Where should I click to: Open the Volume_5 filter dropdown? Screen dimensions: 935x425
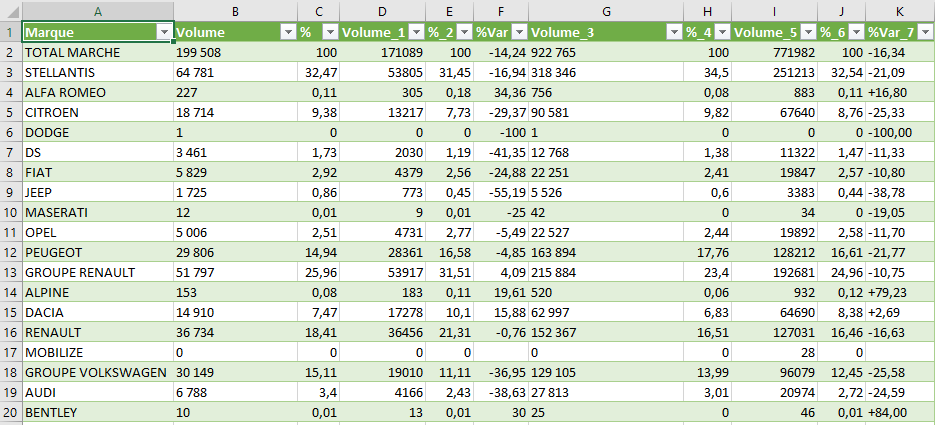click(x=808, y=33)
